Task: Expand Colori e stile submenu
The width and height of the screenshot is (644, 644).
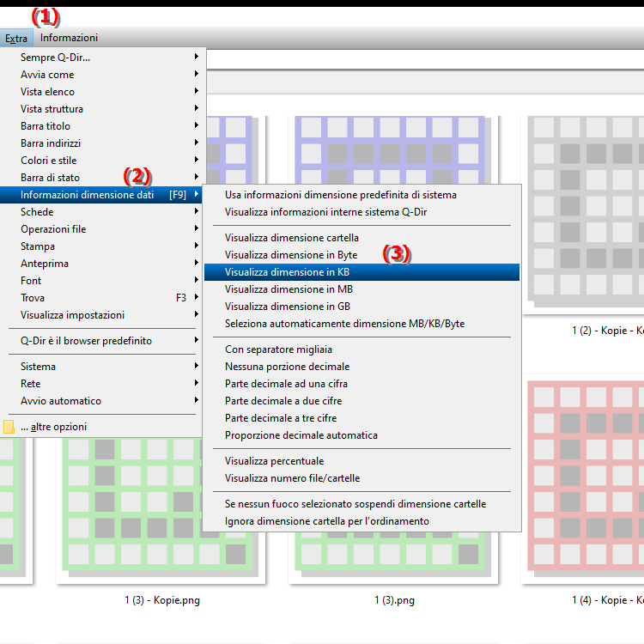Action: [101, 161]
